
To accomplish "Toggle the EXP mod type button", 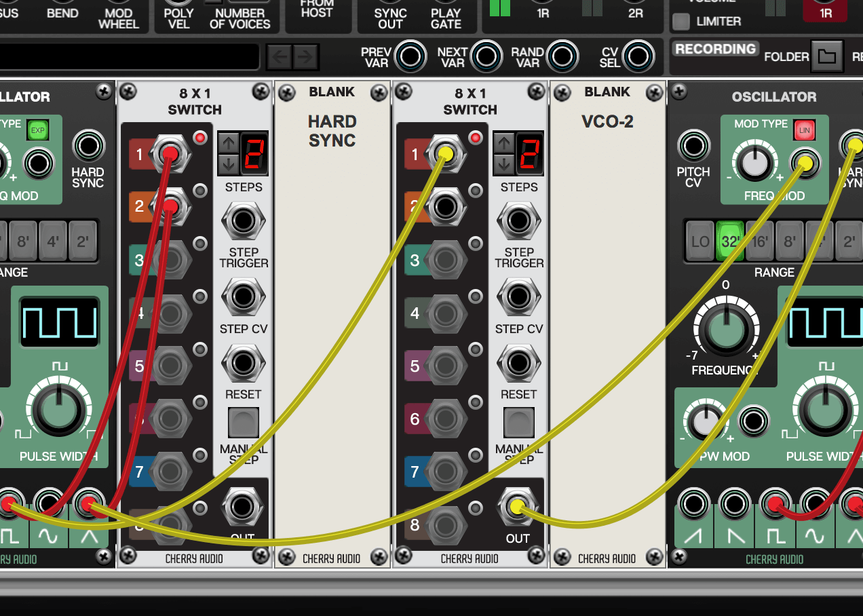I will 37,130.
